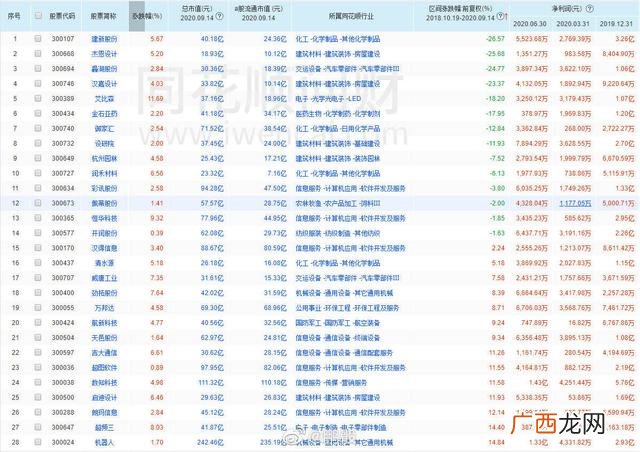Viewport: 640px width, 452px height.
Task: Tick the select-all checkbox in header
Action: coord(38,16)
